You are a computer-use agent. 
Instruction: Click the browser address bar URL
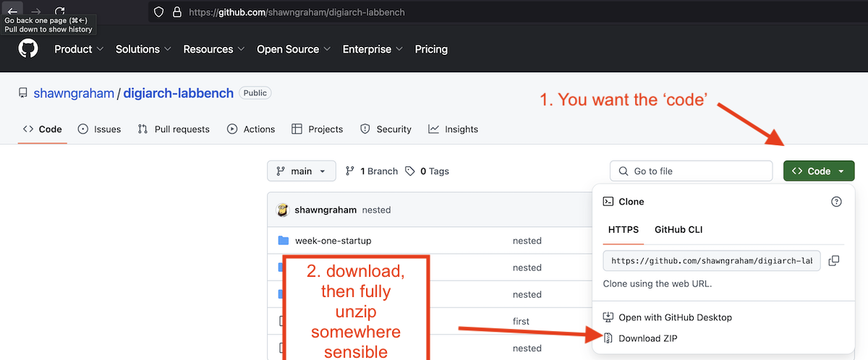point(297,12)
